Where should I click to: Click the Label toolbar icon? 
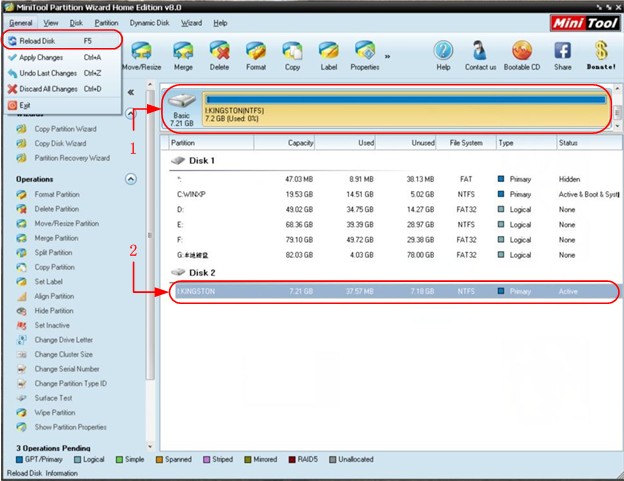[x=329, y=51]
